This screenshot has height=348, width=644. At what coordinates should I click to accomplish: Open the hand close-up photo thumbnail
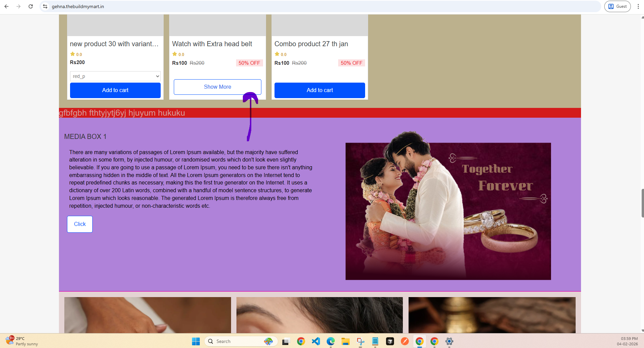coord(148,315)
